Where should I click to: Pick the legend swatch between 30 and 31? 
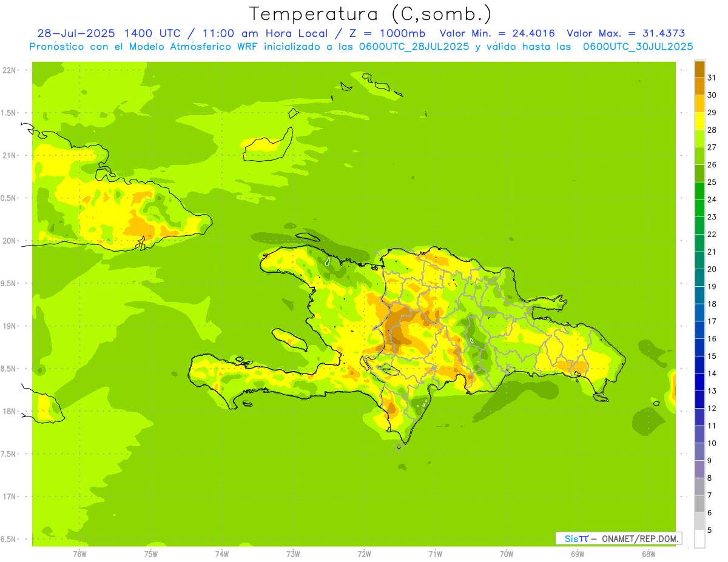click(699, 86)
